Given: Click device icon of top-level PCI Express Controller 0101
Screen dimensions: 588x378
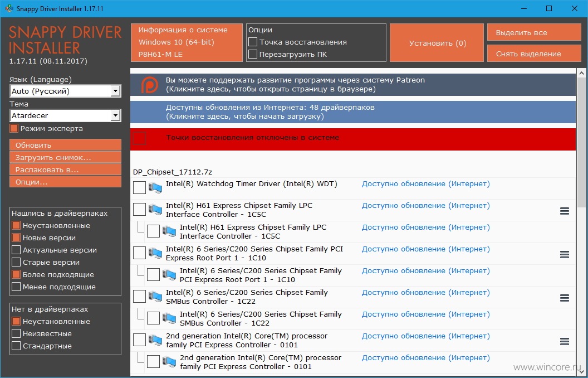Looking at the screenshot, I should (155, 340).
